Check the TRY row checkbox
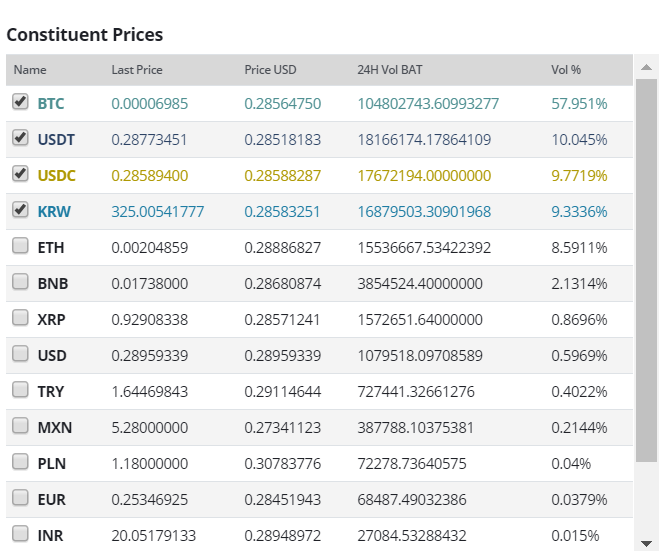661x551 pixels. click(x=20, y=390)
